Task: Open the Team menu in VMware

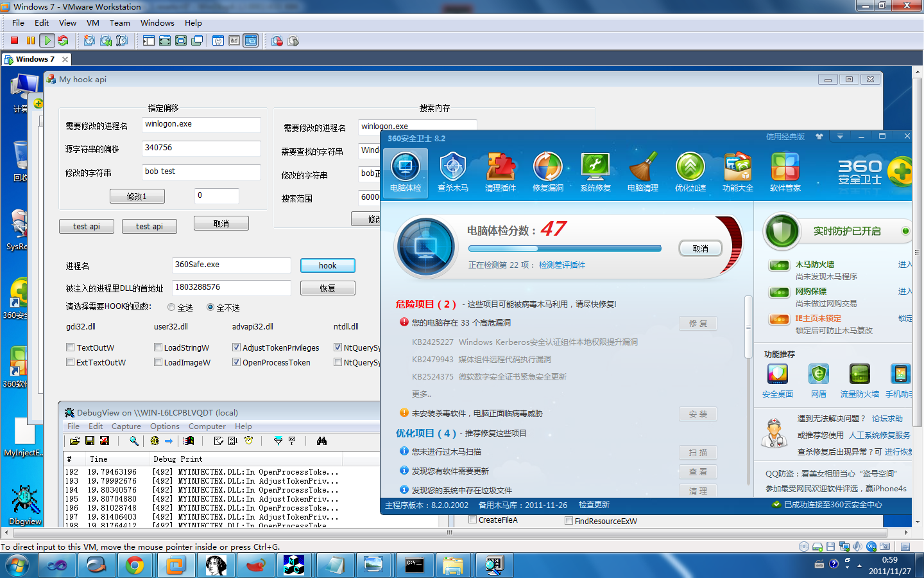Action: pos(120,22)
